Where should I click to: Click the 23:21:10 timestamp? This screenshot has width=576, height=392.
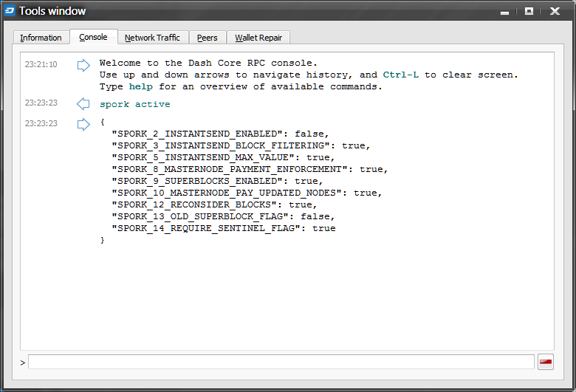point(41,64)
